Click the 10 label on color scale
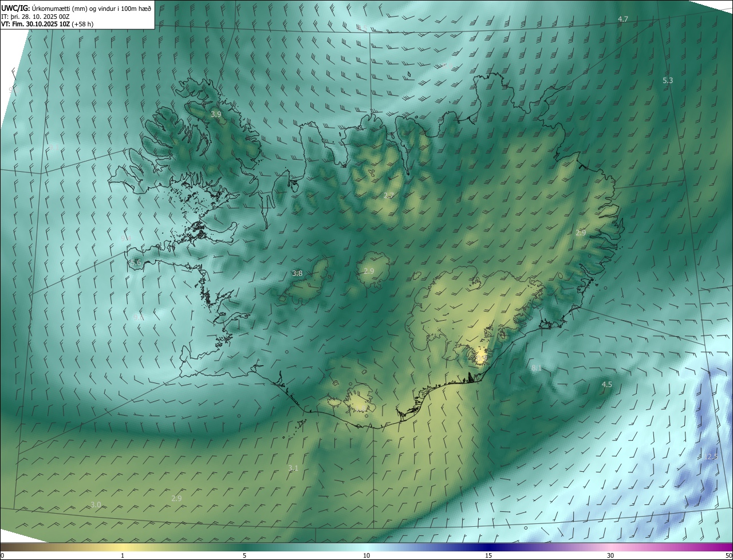Screen dimensions: 733x560 coord(366,556)
